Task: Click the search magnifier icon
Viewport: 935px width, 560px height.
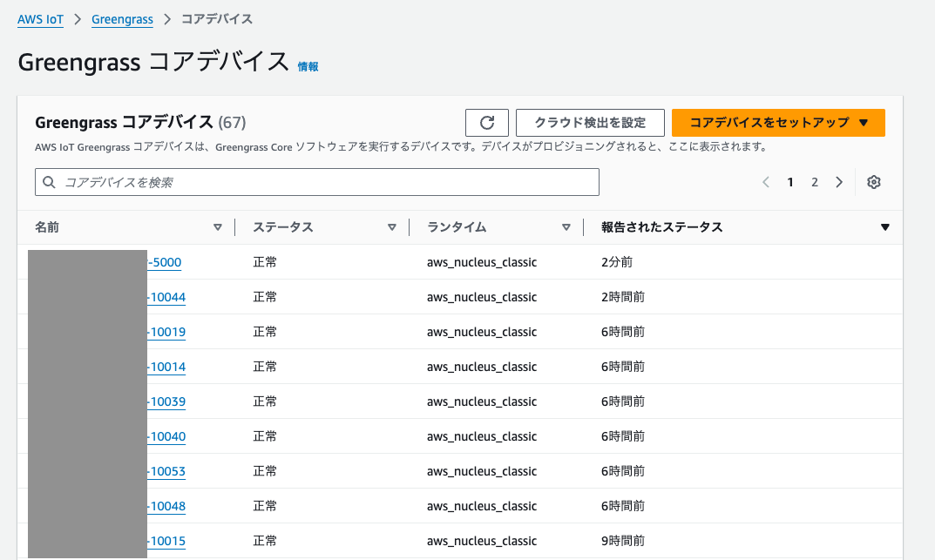Action: [x=50, y=182]
